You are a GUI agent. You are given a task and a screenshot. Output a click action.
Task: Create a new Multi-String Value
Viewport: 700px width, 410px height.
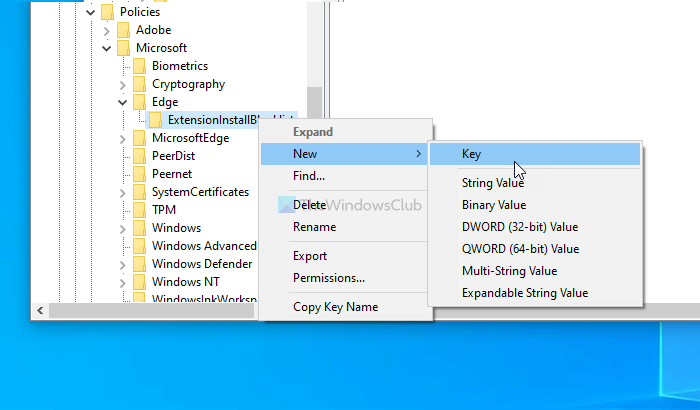tap(535, 271)
